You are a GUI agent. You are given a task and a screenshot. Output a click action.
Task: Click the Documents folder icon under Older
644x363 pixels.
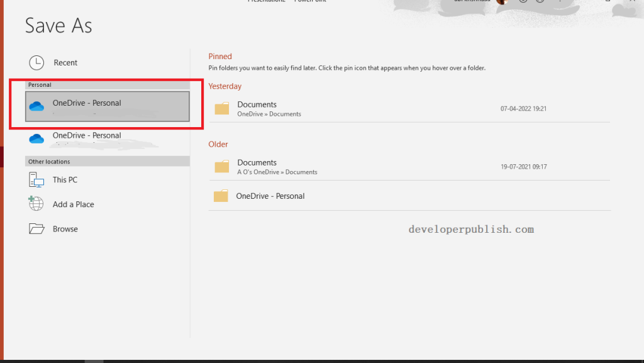click(221, 166)
